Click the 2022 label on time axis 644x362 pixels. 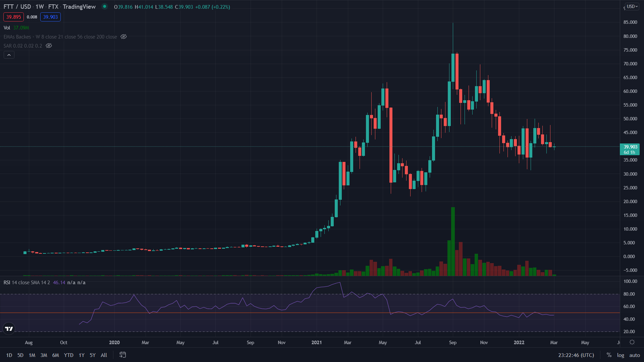pos(519,342)
